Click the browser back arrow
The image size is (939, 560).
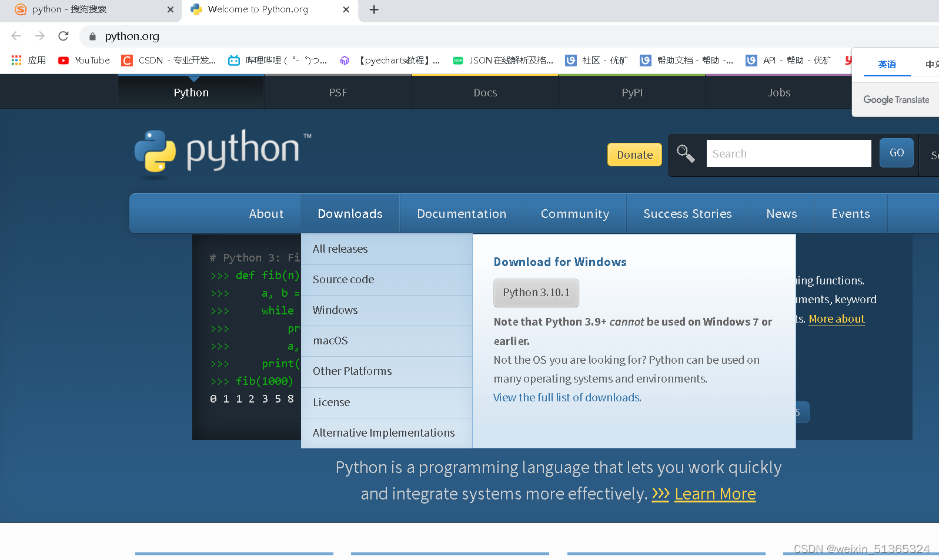[16, 36]
